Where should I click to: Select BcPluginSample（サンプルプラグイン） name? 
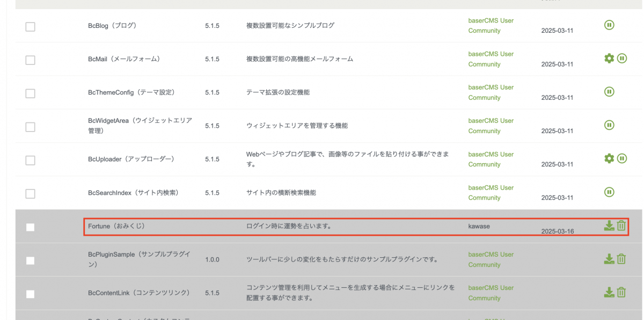click(x=140, y=259)
